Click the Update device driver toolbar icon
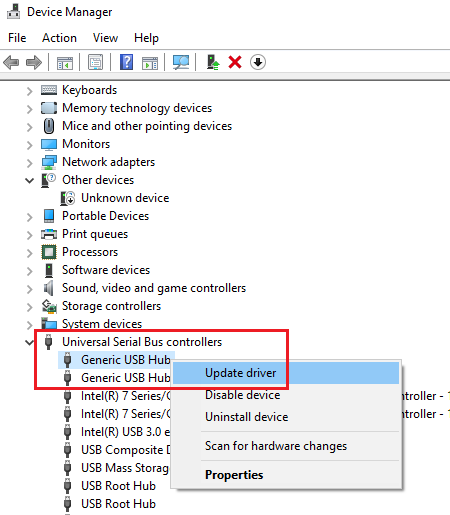This screenshot has height=515, width=450. pyautogui.click(x=212, y=62)
